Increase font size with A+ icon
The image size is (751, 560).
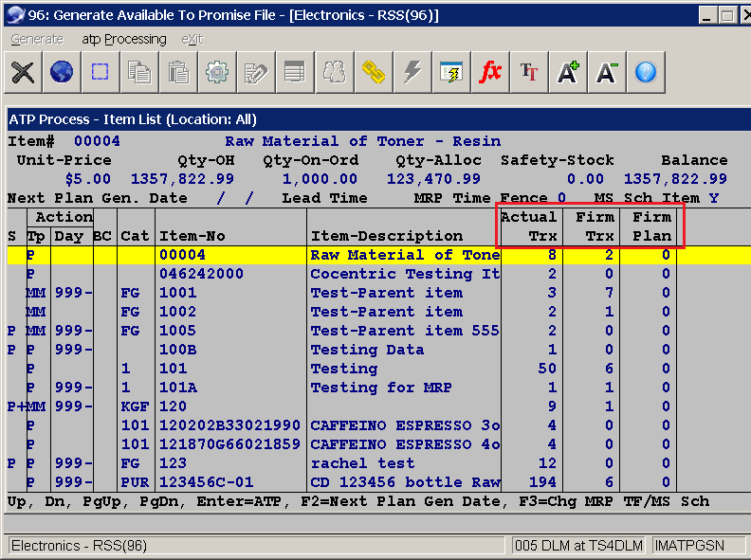pyautogui.click(x=568, y=73)
